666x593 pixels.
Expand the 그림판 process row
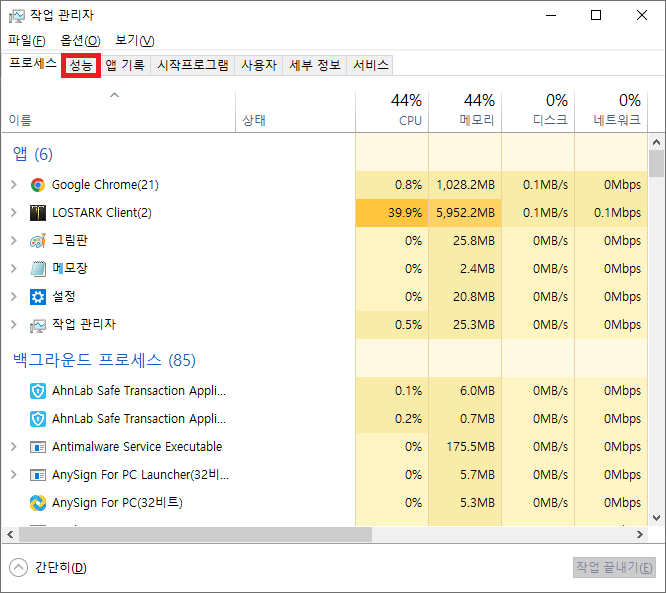[x=14, y=241]
